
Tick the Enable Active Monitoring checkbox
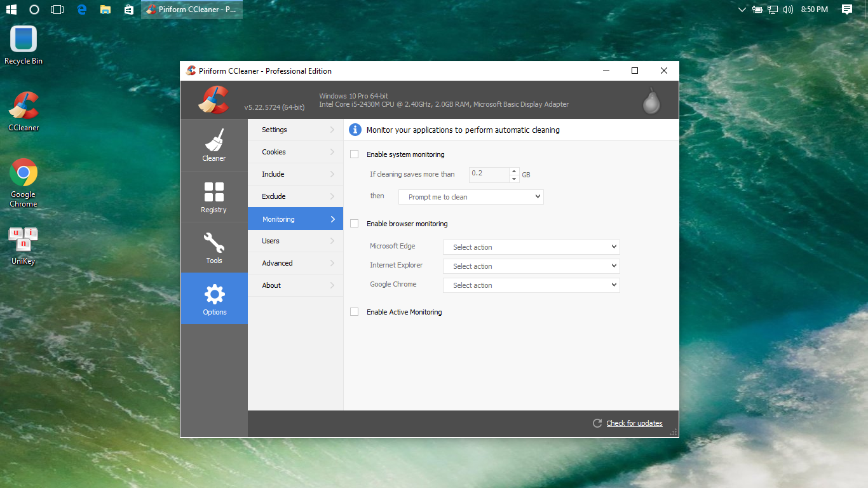point(355,312)
